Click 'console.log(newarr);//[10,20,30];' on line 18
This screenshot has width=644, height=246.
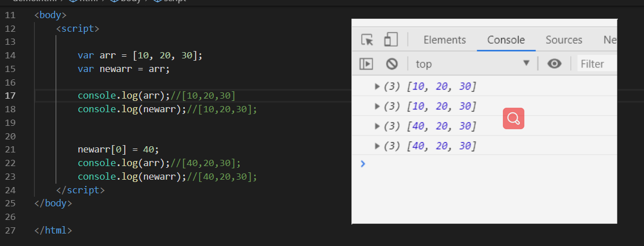pos(167,109)
